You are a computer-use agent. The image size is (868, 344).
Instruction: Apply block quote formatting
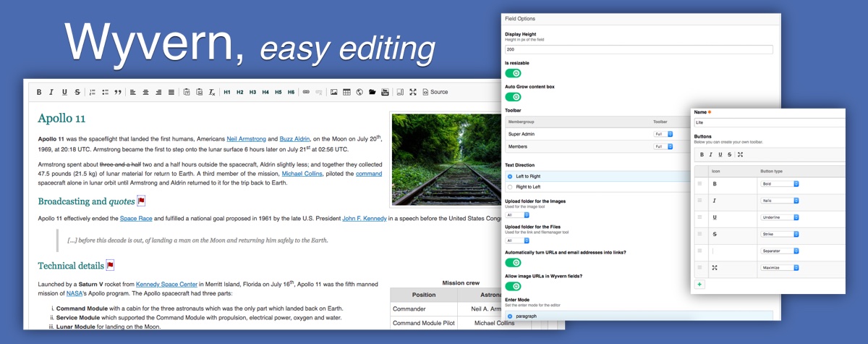tap(119, 92)
